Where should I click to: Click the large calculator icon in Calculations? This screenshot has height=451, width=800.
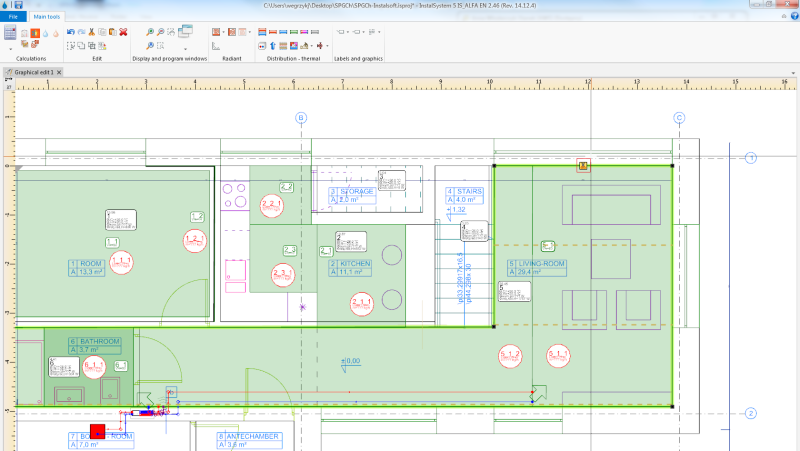point(10,33)
